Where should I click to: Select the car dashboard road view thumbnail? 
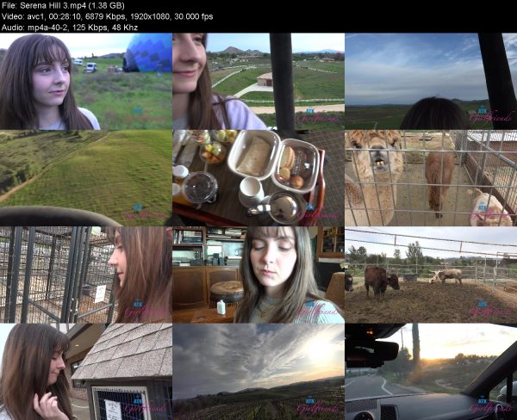point(431,372)
